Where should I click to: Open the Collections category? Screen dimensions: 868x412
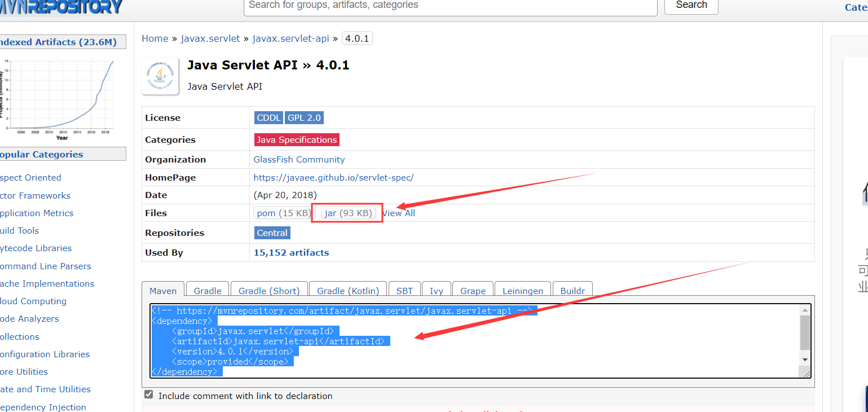20,336
